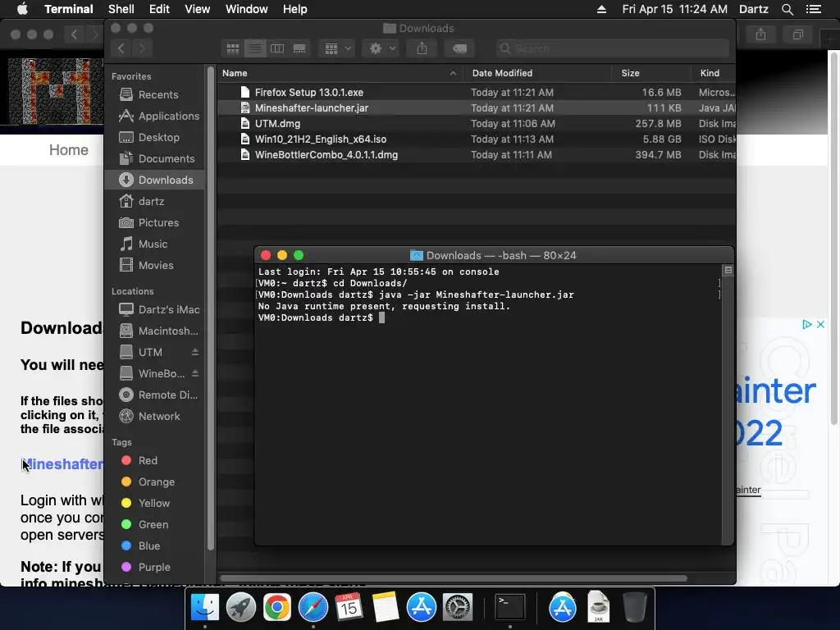Viewport: 840px width, 630px height.
Task: Go forward in Finder window history
Action: [142, 48]
